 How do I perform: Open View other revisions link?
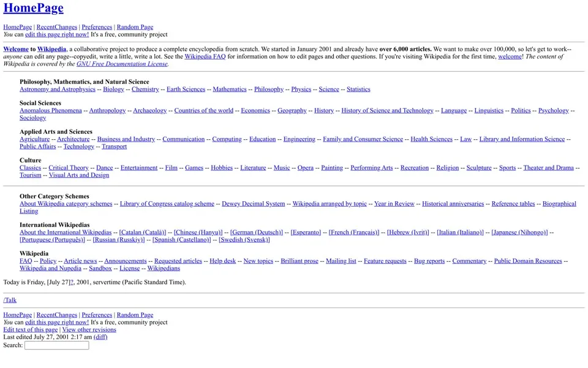[x=89, y=329]
